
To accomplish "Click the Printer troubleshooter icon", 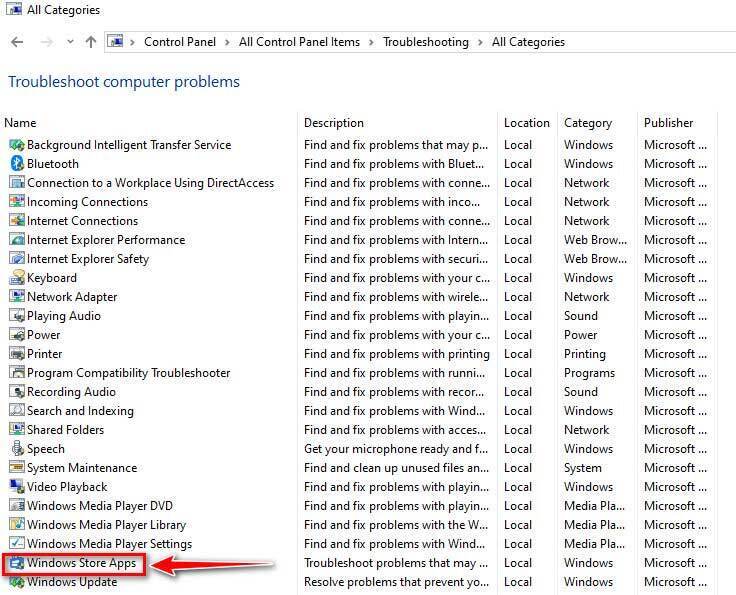I will [x=17, y=354].
